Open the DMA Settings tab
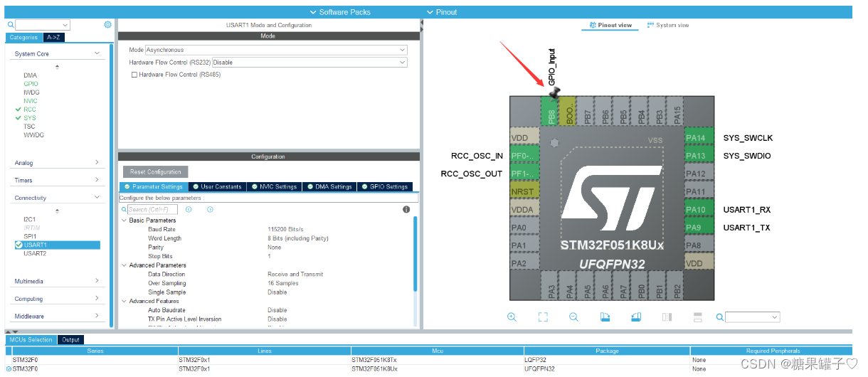Screen dimensions: 868x377 click(329, 187)
